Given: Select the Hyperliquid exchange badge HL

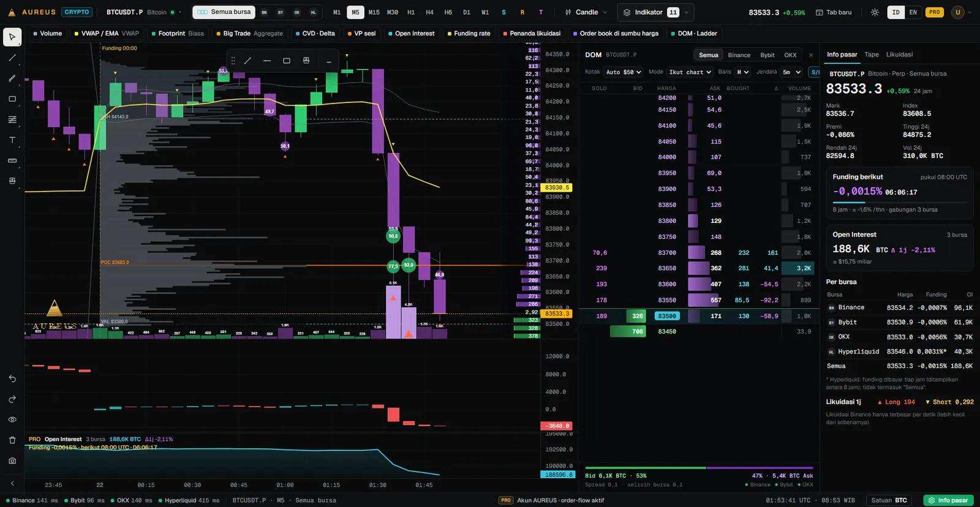Looking at the screenshot, I should point(313,12).
